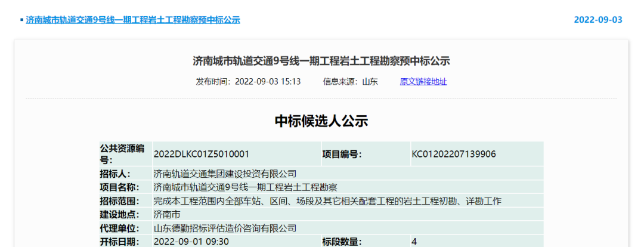Click the centered article title heading

tap(321, 61)
